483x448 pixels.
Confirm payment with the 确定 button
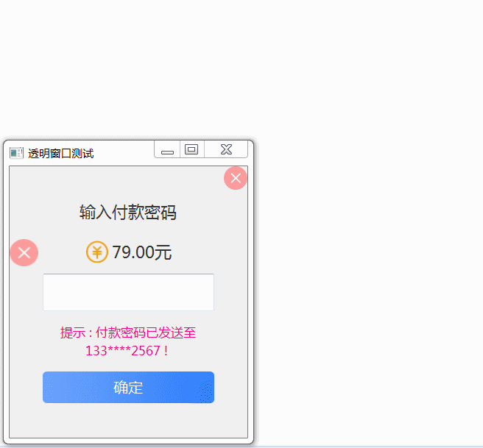point(128,388)
